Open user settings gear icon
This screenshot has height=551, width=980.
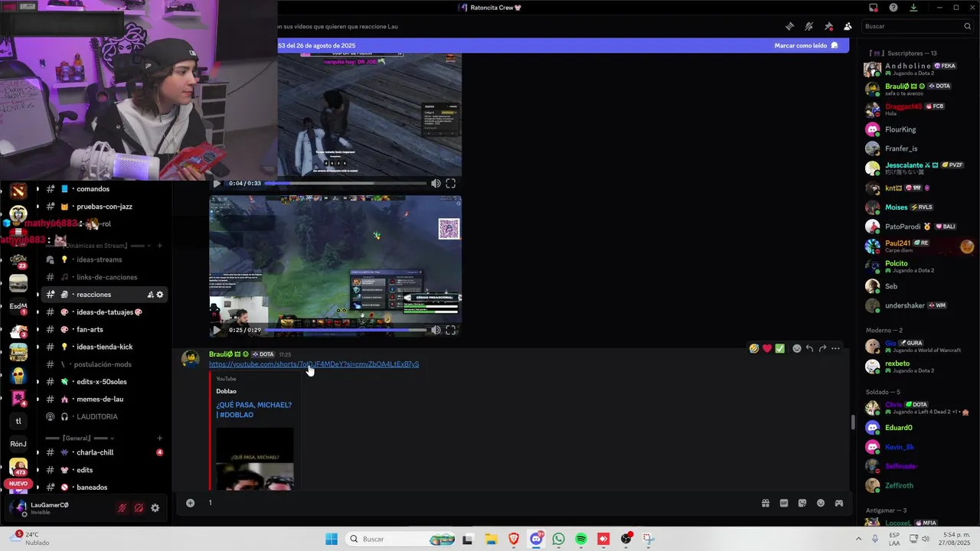(x=155, y=507)
